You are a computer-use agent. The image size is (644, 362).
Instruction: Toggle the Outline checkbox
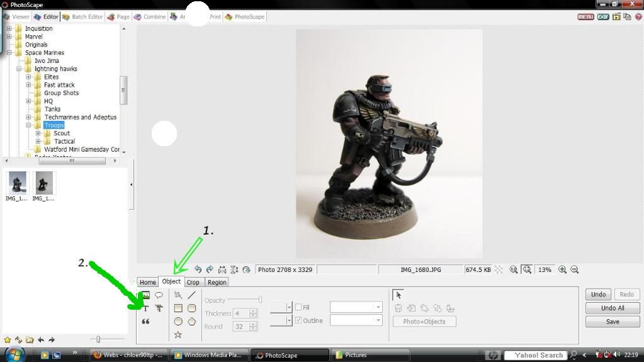298,320
